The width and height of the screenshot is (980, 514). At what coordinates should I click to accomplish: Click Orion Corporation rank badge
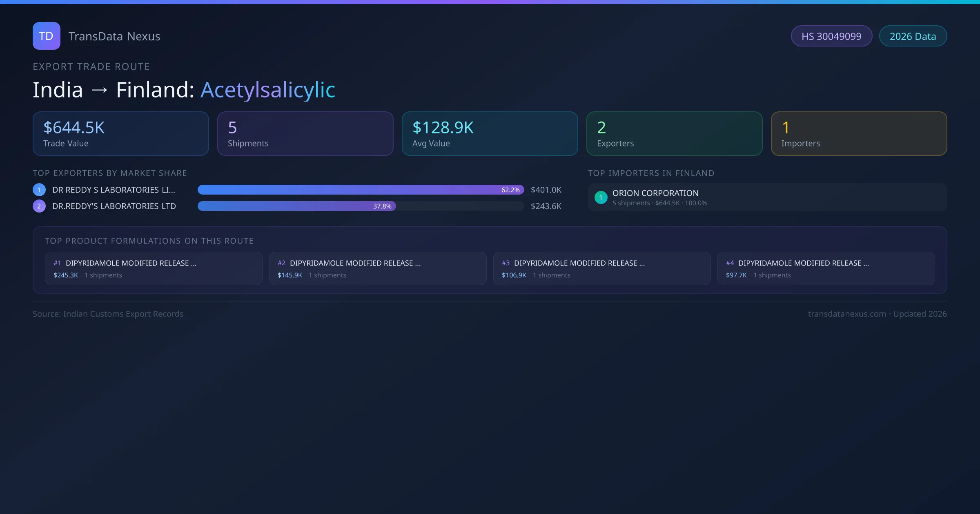pos(601,197)
